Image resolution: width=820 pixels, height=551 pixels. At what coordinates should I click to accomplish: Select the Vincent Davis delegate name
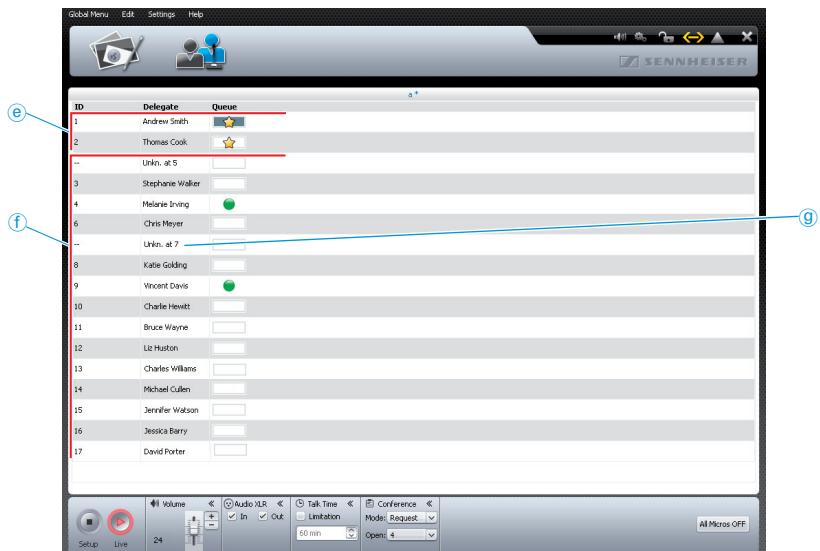coord(166,286)
